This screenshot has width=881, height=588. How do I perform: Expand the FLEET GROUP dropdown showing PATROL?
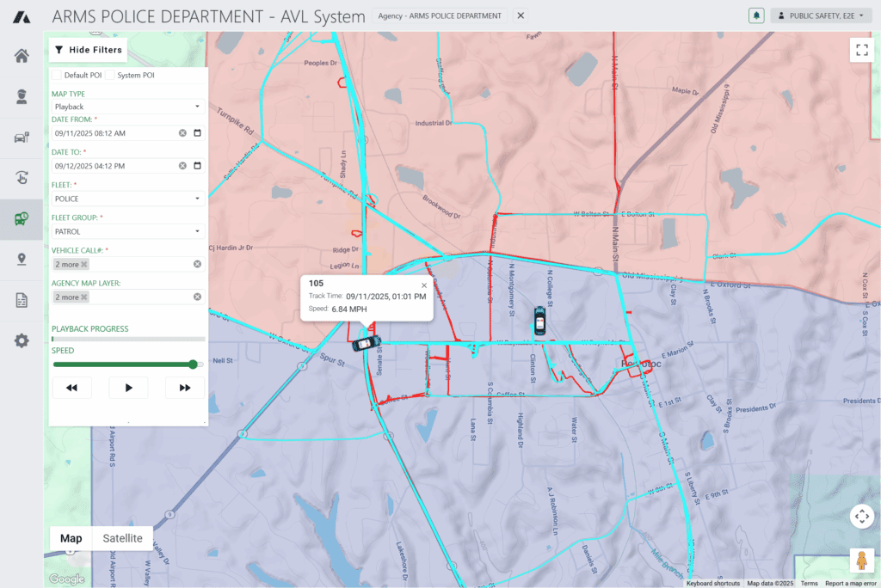pos(127,230)
